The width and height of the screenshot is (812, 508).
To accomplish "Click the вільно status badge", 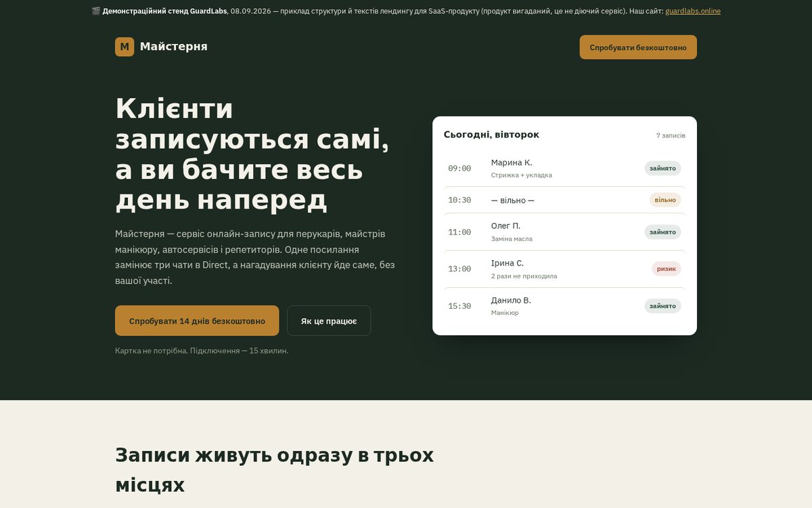I will [665, 200].
